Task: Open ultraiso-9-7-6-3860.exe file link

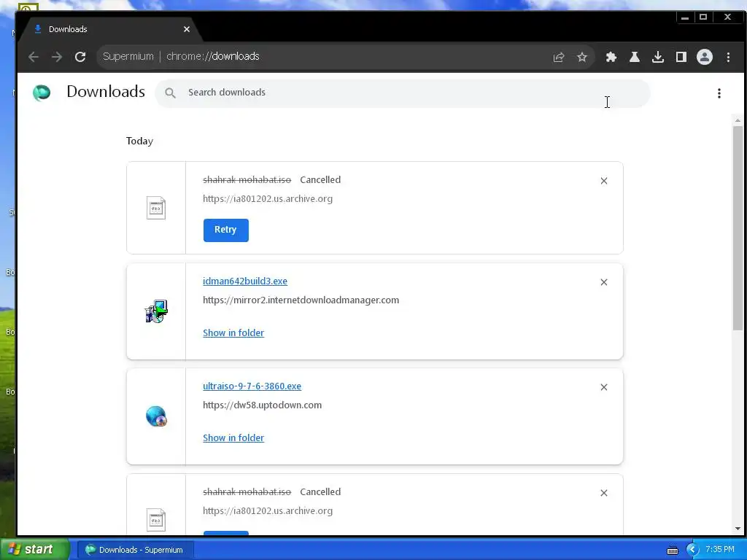Action: click(252, 386)
